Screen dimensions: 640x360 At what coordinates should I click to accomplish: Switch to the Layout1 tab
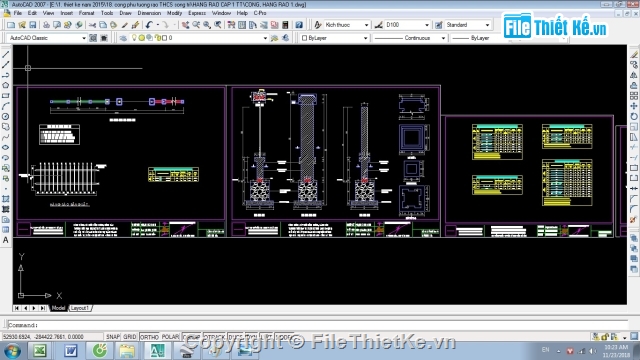[x=80, y=308]
